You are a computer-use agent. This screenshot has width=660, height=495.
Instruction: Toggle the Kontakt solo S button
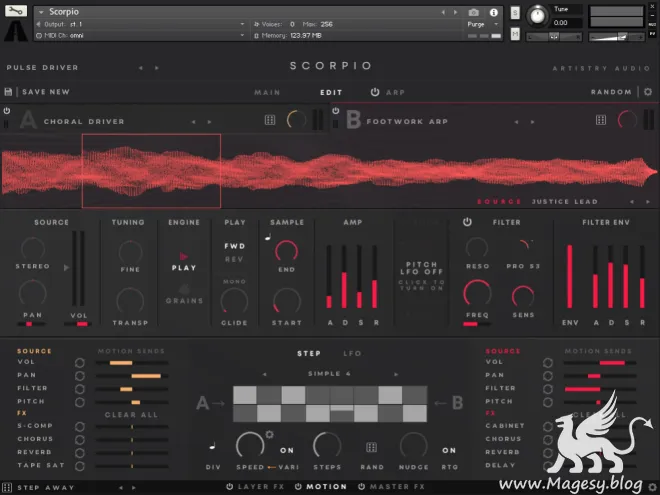pos(515,13)
